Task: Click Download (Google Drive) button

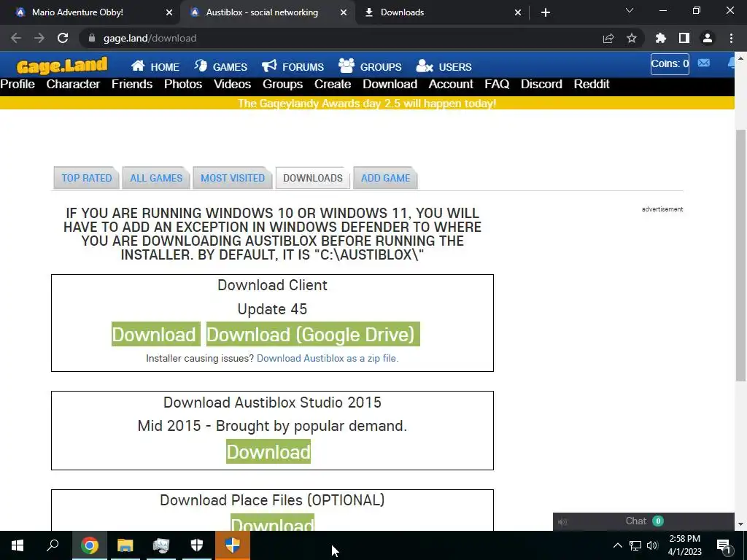Action: (x=313, y=334)
